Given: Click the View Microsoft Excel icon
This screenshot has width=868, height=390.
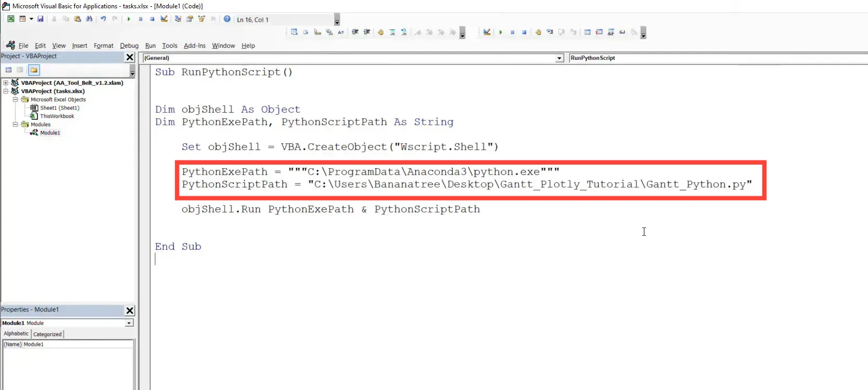Looking at the screenshot, I should [10, 19].
